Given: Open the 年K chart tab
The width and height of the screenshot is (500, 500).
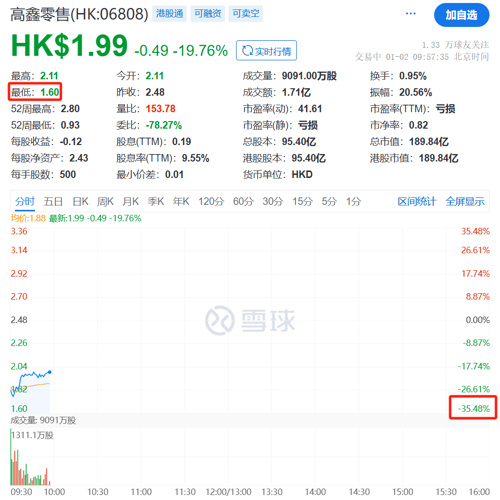Looking at the screenshot, I should coord(181,201).
